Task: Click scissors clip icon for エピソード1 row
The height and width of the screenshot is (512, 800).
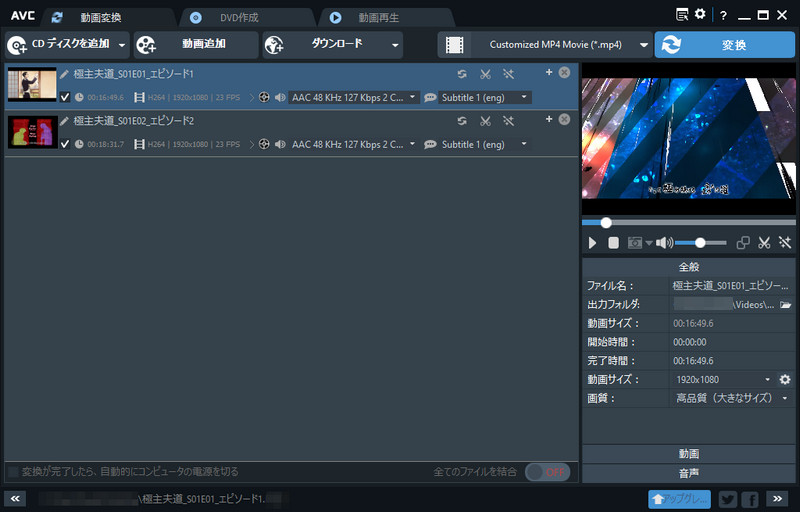Action: [x=485, y=74]
